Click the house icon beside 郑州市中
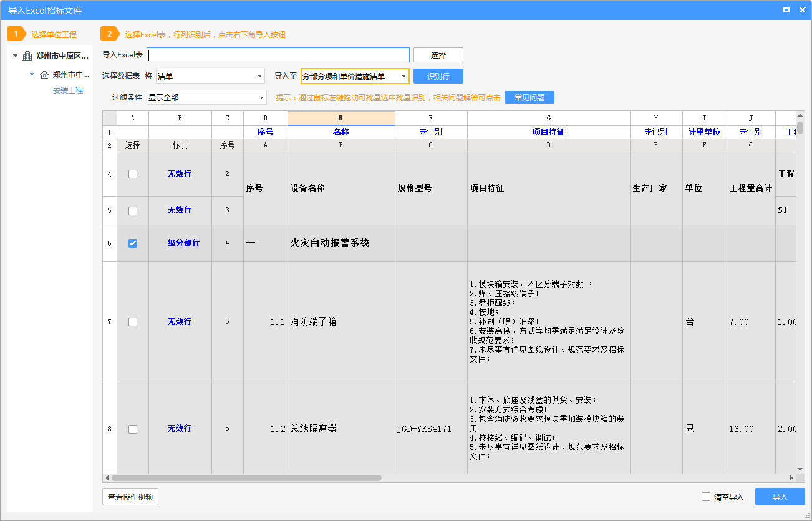The height and width of the screenshot is (521, 812). point(44,75)
